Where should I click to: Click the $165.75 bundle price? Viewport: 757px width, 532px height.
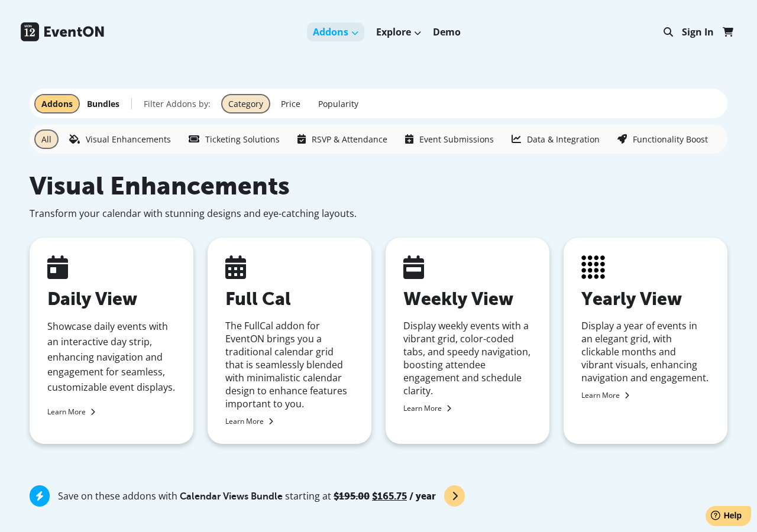[389, 496]
